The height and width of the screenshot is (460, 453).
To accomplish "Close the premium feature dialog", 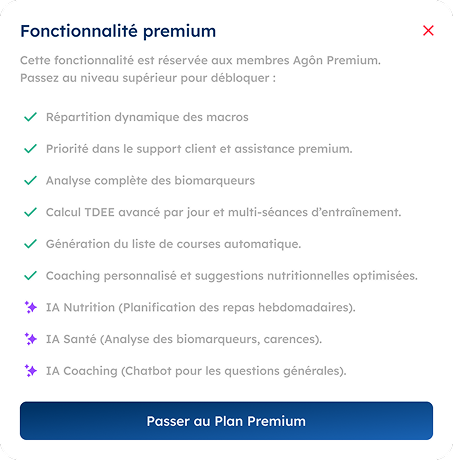I will [428, 31].
